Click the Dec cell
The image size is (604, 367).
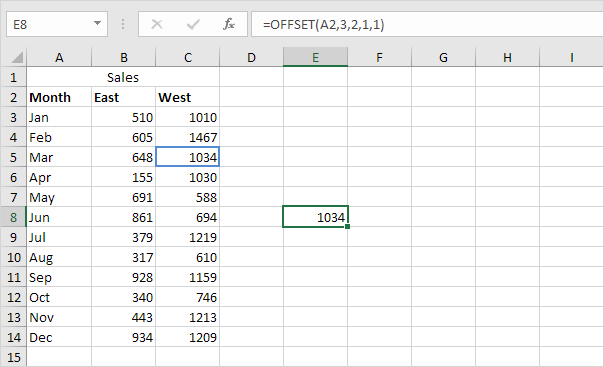click(59, 338)
